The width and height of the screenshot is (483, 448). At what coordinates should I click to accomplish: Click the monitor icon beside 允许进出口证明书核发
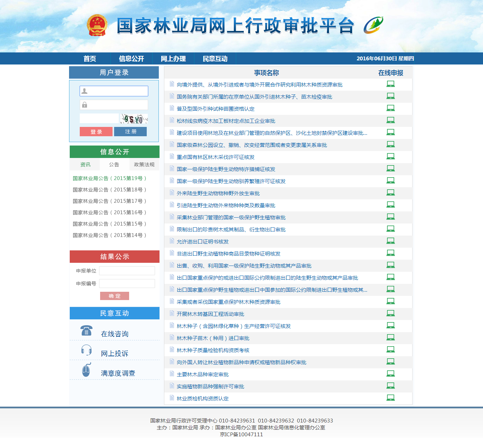coord(390,240)
